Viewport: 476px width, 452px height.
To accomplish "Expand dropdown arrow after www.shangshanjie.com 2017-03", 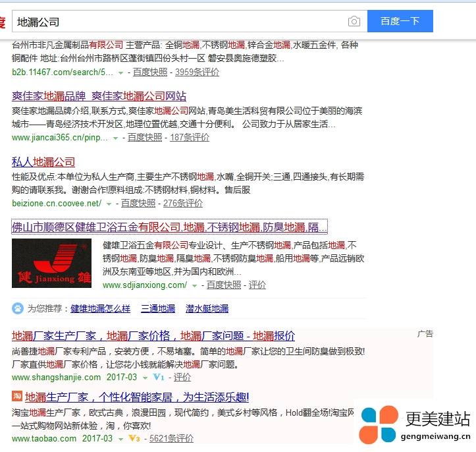I will tap(145, 378).
